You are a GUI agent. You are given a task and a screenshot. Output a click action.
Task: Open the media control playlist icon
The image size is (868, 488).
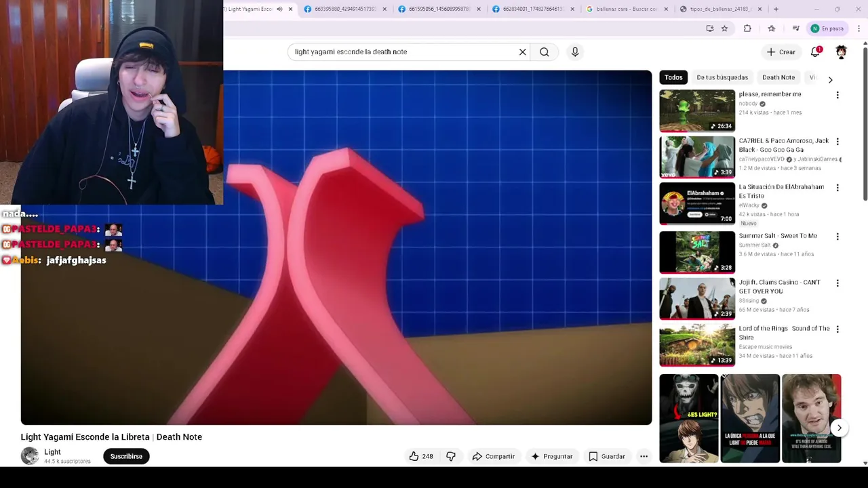(795, 28)
